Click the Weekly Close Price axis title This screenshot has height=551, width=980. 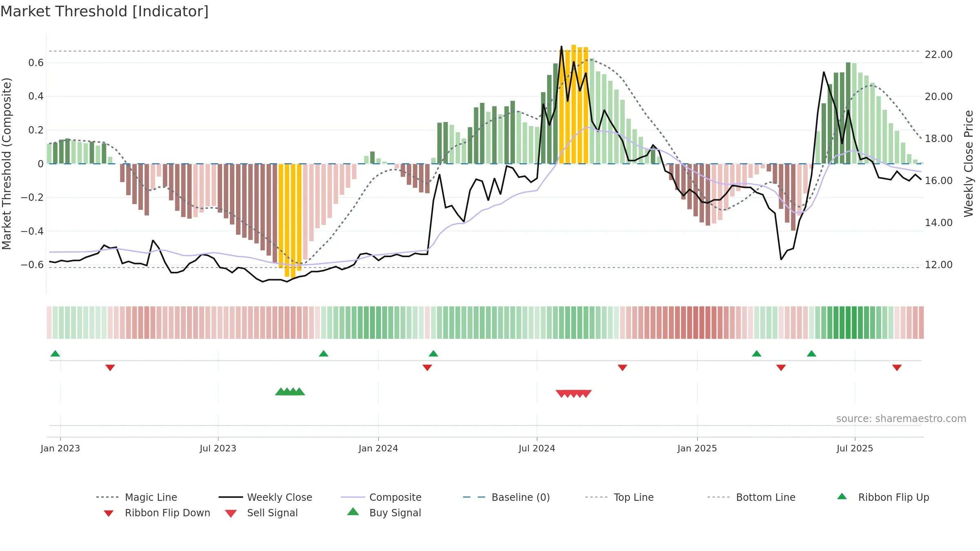pos(969,163)
